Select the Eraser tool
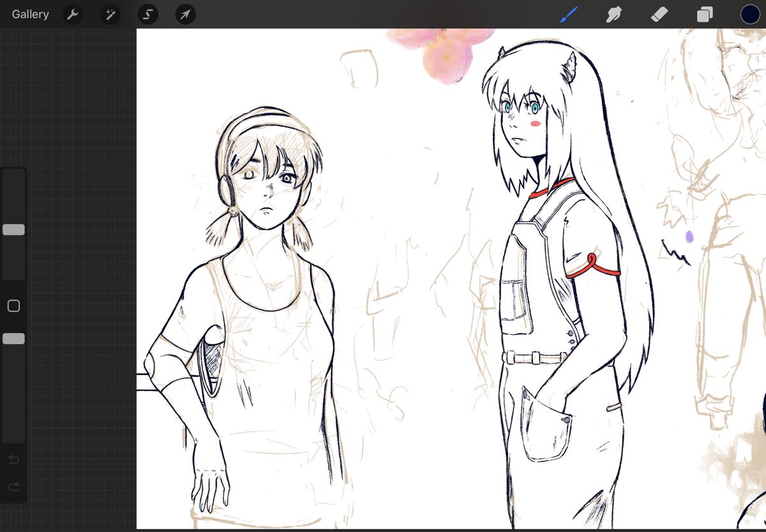The image size is (766, 532). pyautogui.click(x=659, y=14)
